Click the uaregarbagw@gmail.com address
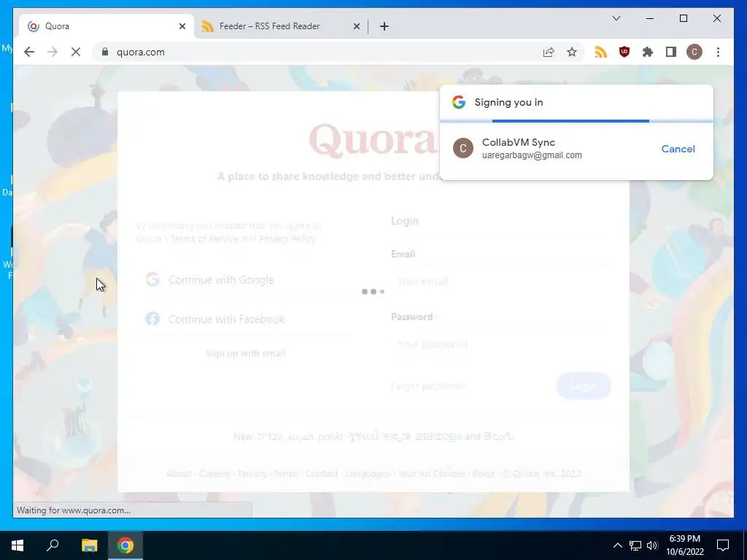This screenshot has width=747, height=560. tap(532, 155)
